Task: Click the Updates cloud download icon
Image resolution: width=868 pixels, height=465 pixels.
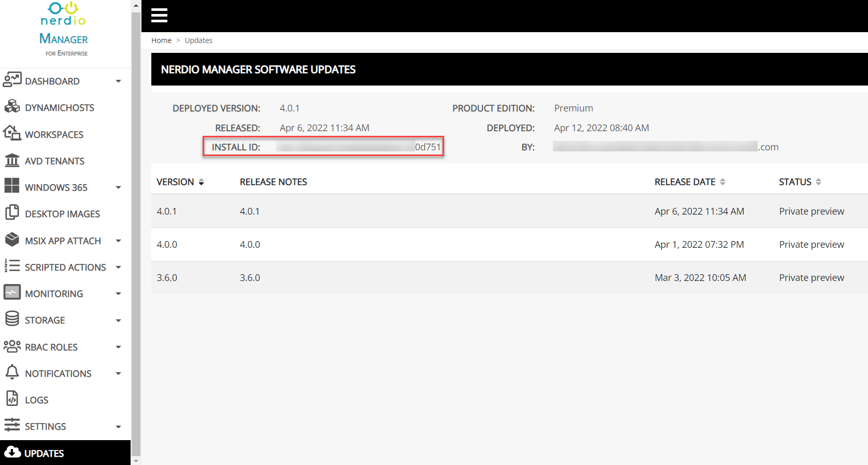Action: click(12, 452)
